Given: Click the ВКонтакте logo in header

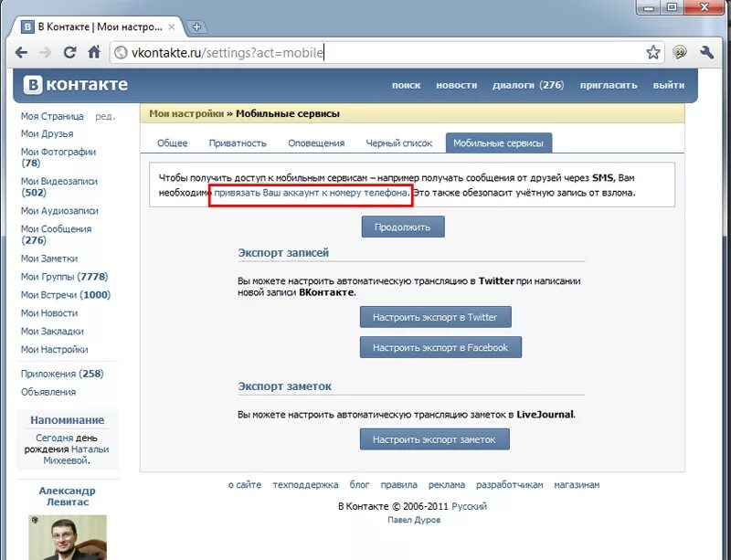Looking at the screenshot, I should point(76,85).
